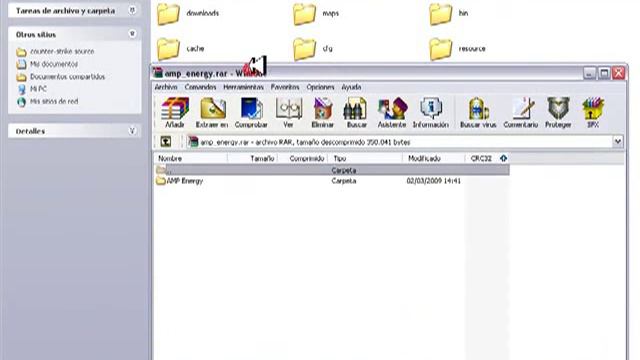Screen dimensions: 640x360
Task: Open the Ver viewer icon
Action: (288, 113)
